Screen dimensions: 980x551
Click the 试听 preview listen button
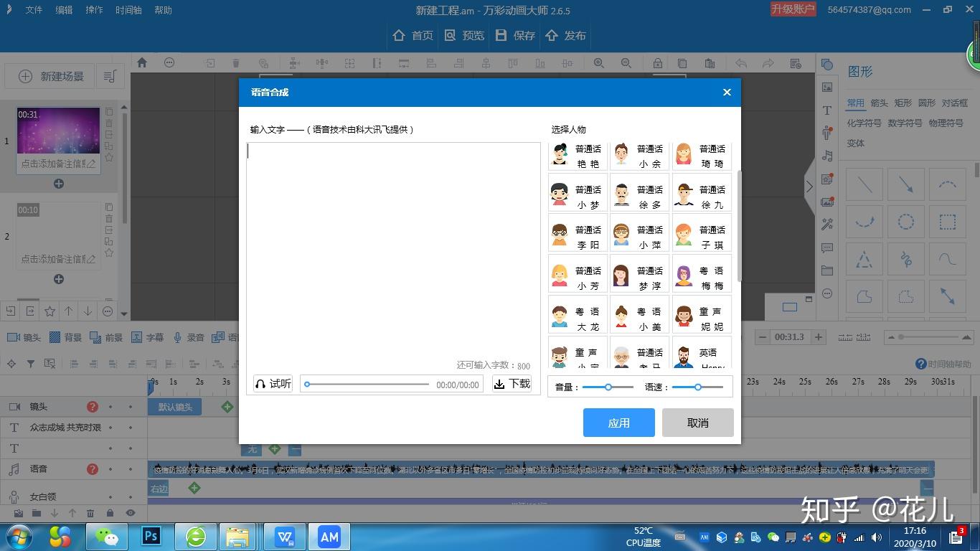point(273,384)
